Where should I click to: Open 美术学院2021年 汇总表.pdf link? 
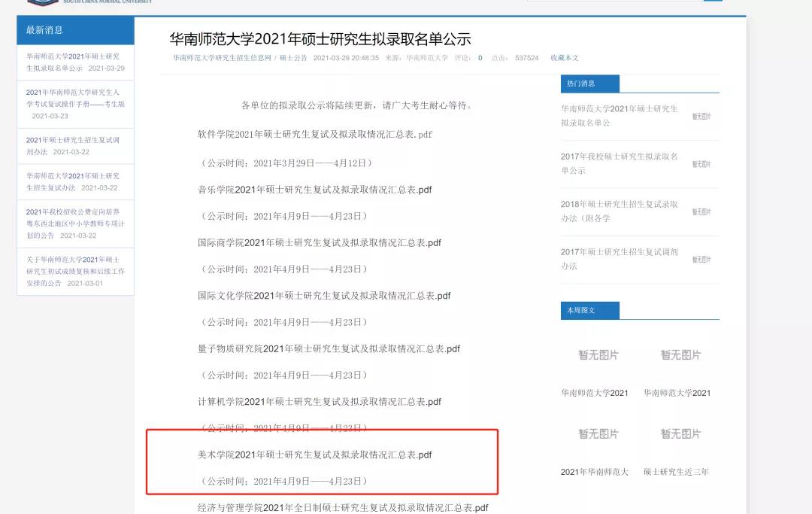point(314,455)
